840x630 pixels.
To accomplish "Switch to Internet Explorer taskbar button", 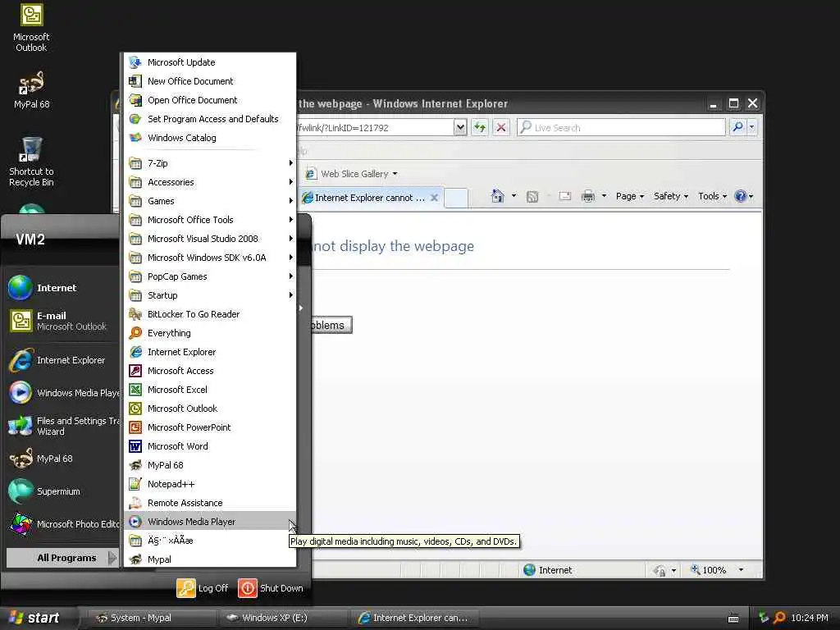I will coord(416,618).
